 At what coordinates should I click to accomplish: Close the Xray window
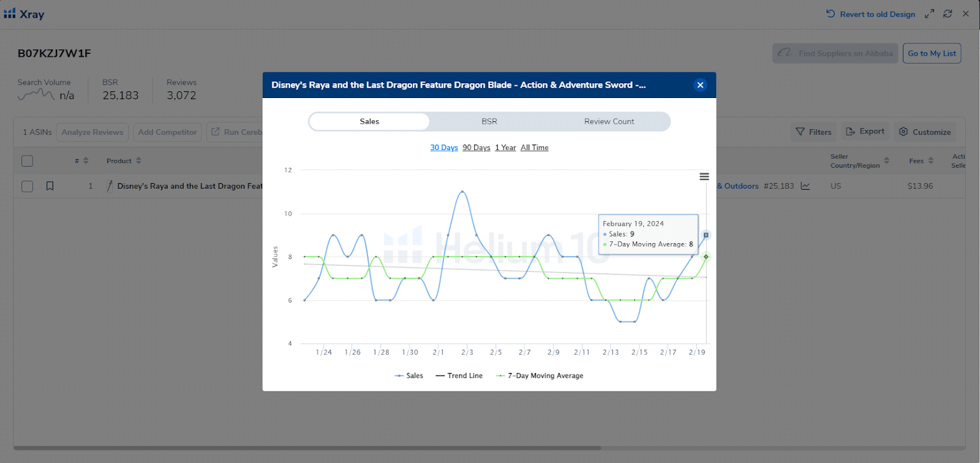point(966,13)
